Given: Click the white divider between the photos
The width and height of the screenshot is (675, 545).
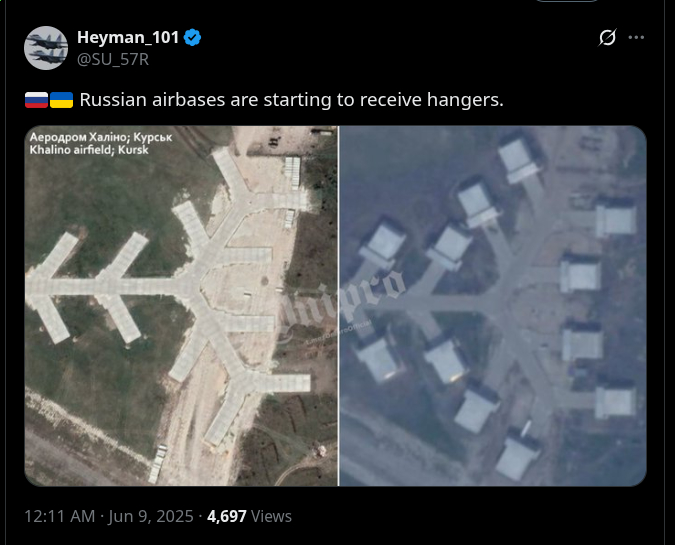Looking at the screenshot, I should coord(339,306).
